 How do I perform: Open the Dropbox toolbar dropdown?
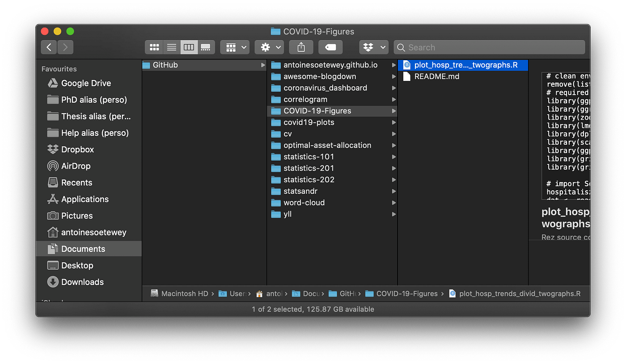[x=374, y=47]
